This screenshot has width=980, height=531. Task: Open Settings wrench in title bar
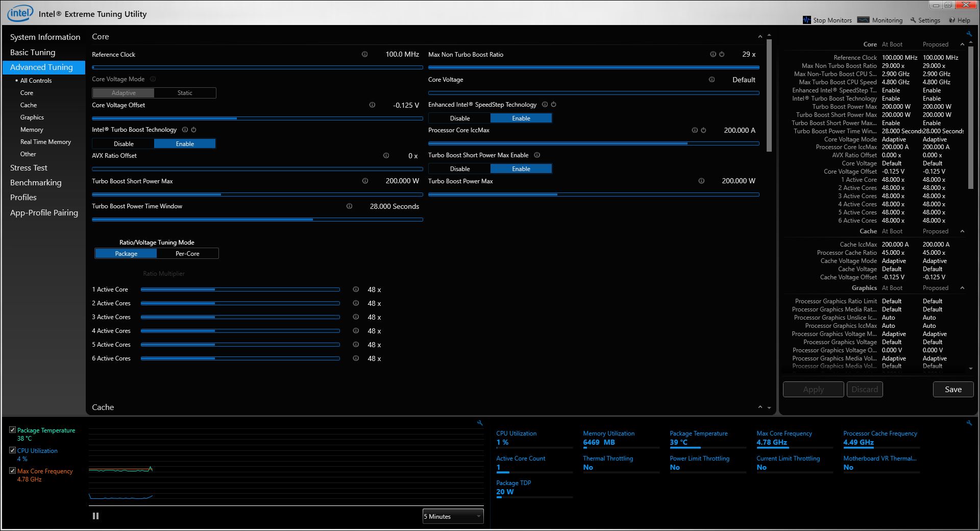[x=913, y=20]
